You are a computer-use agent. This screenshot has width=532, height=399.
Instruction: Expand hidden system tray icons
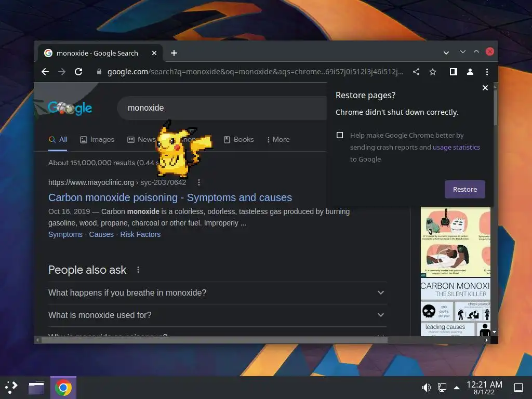click(457, 388)
